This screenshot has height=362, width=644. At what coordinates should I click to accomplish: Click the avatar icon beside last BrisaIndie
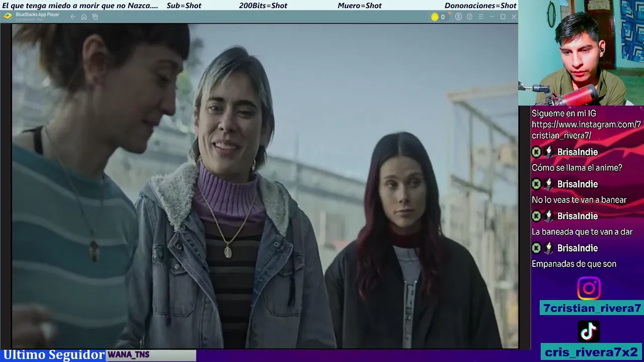[549, 248]
